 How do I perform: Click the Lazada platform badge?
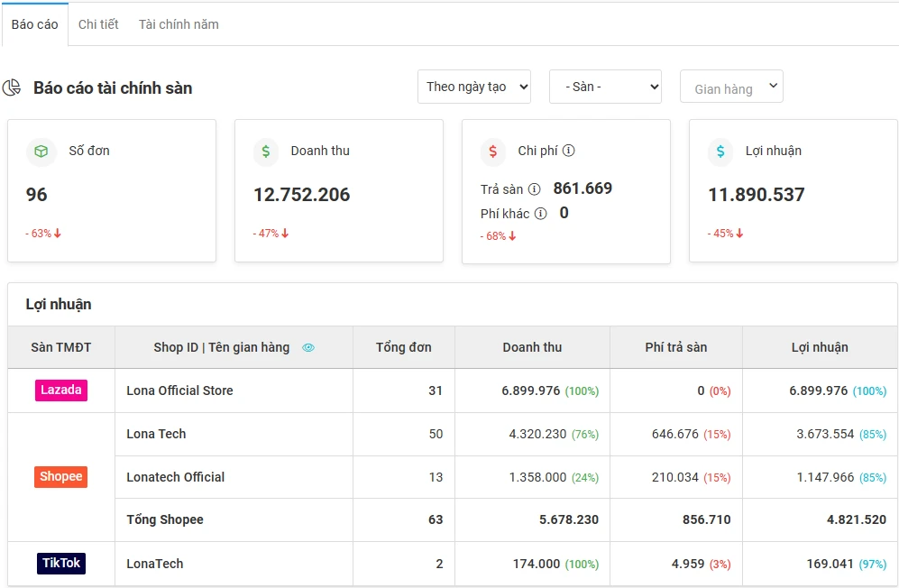coord(60,390)
